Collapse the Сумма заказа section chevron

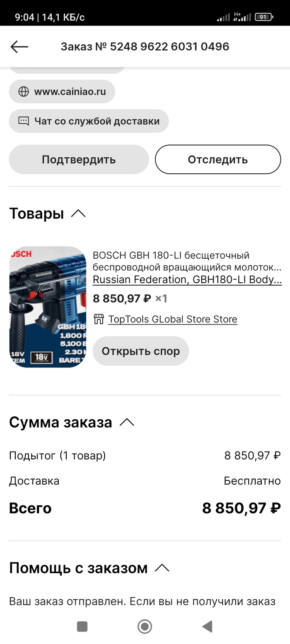[x=127, y=422]
